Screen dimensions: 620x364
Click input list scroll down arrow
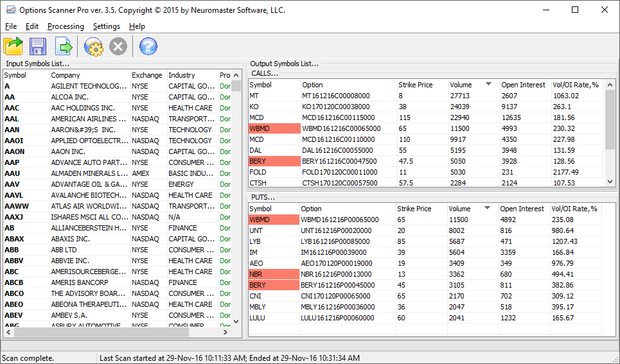[236, 322]
